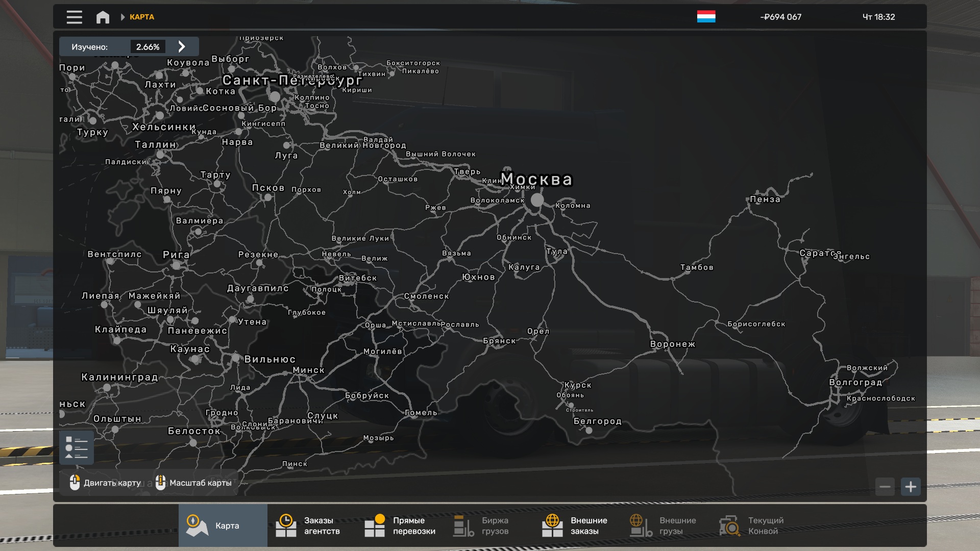Click the Москва city marker
Image resolution: width=980 pixels, height=551 pixels.
[x=537, y=200]
